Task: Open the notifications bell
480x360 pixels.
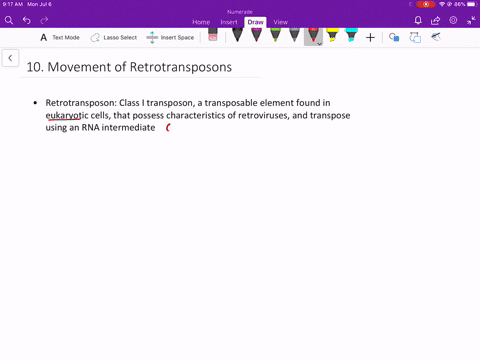Action: click(418, 21)
